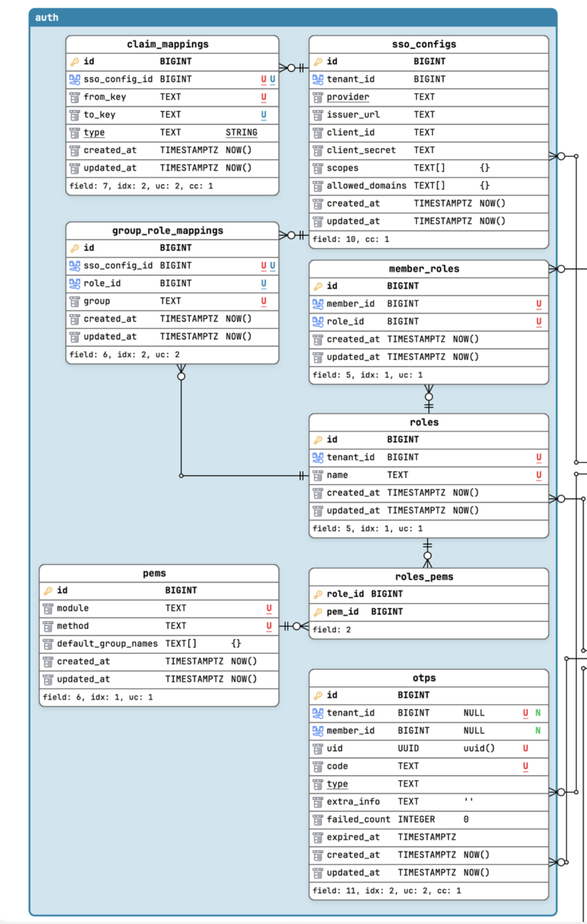587x924 pixels.
Task: Select relation connector between roles and roles_pems
Action: [x=428, y=553]
